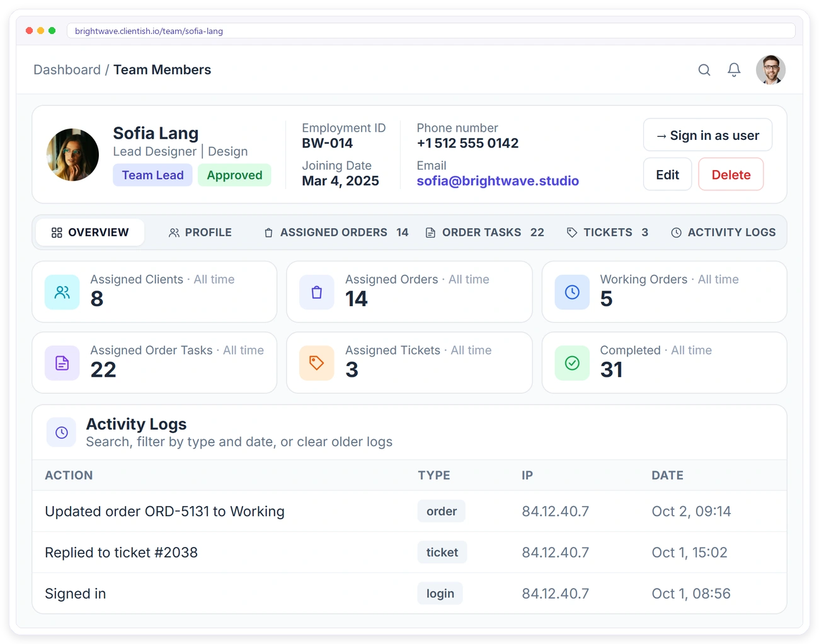Click the Sofia Lang name heading
This screenshot has height=644, width=819.
click(x=156, y=133)
